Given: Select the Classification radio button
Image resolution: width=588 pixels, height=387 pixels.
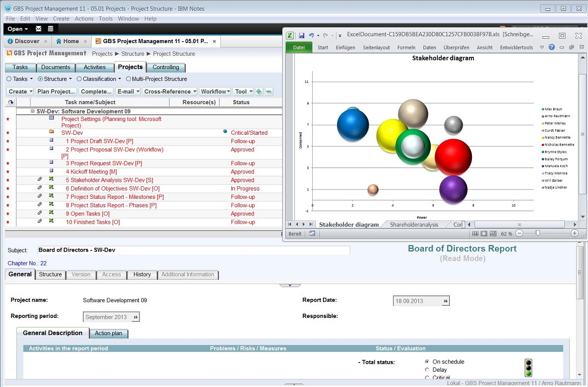Looking at the screenshot, I should [x=79, y=79].
